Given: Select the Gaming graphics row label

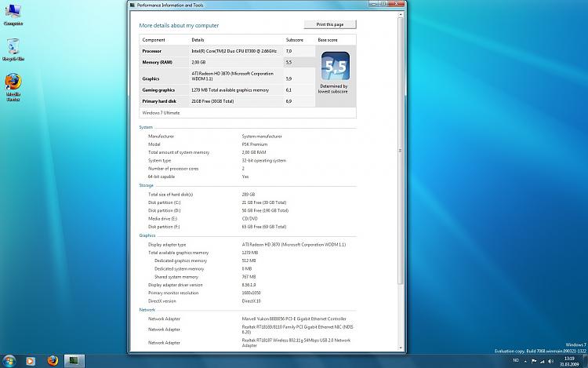Looking at the screenshot, I should coord(158,90).
